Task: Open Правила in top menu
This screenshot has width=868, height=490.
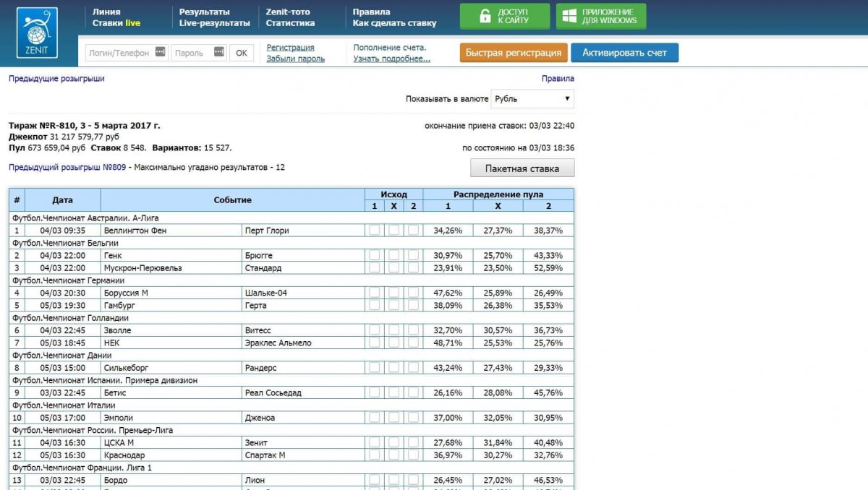Action: tap(371, 12)
